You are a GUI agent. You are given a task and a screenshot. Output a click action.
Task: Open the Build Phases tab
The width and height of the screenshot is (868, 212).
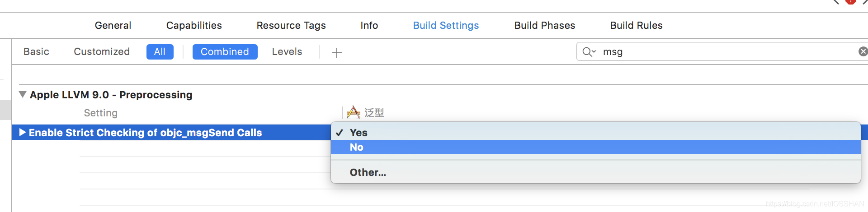tap(545, 26)
